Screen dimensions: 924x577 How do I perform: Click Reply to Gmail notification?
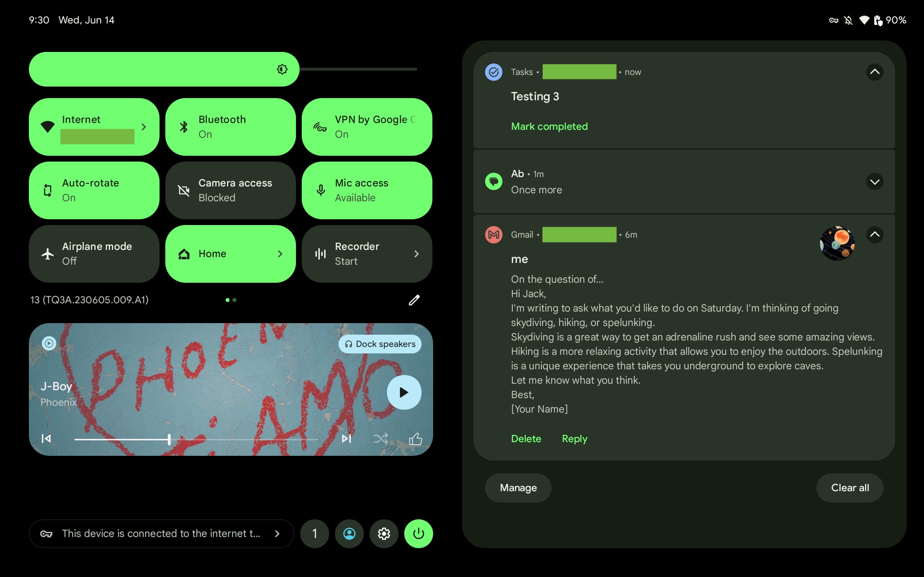pos(574,438)
